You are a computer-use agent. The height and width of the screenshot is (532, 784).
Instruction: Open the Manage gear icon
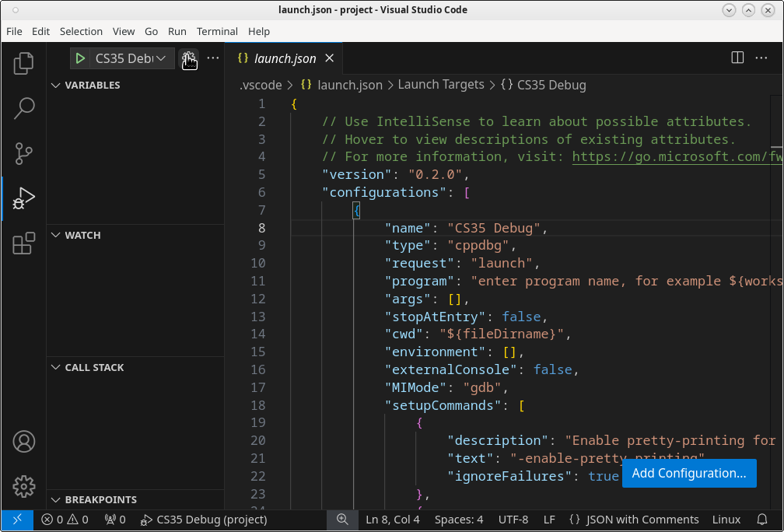23,486
